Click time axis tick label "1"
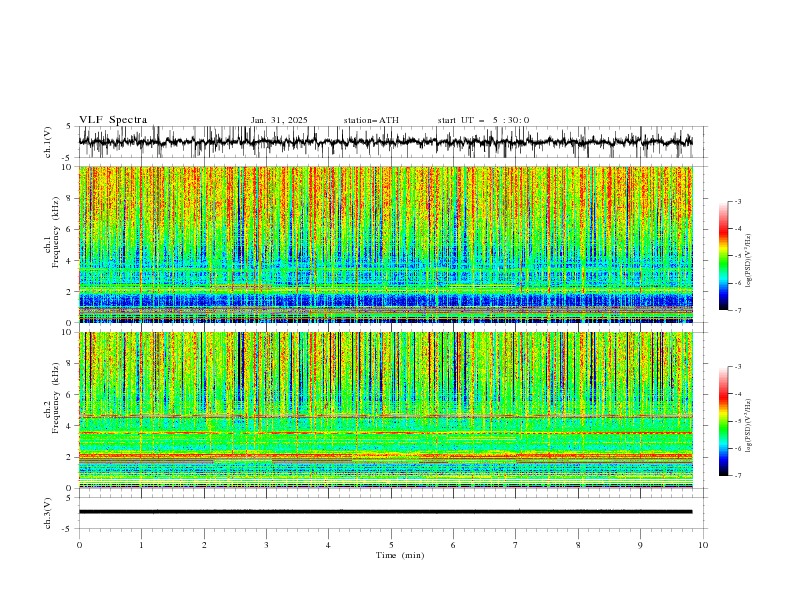This screenshot has height=612, width=792. [141, 545]
